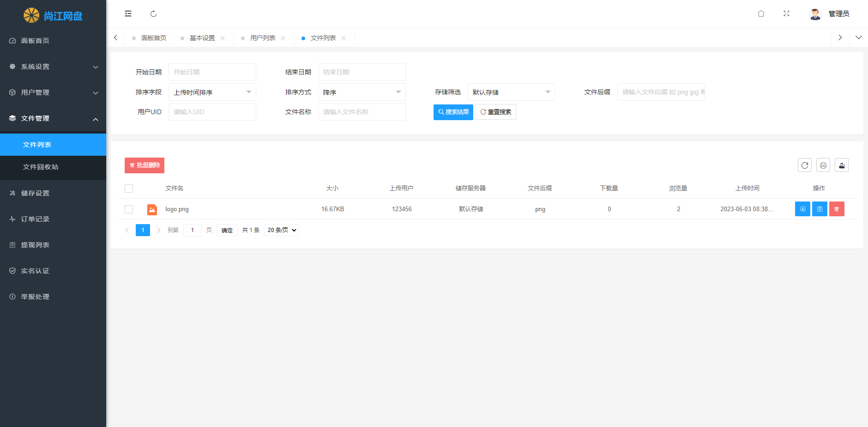Open the 排序方式 dropdown showing 降序
Viewport: 868px width, 427px height.
[362, 92]
